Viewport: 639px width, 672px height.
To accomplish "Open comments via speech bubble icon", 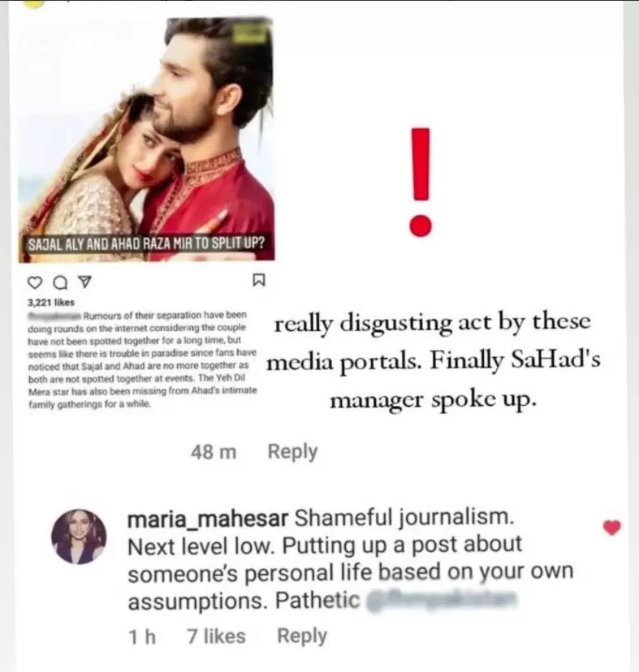I will tap(60, 283).
